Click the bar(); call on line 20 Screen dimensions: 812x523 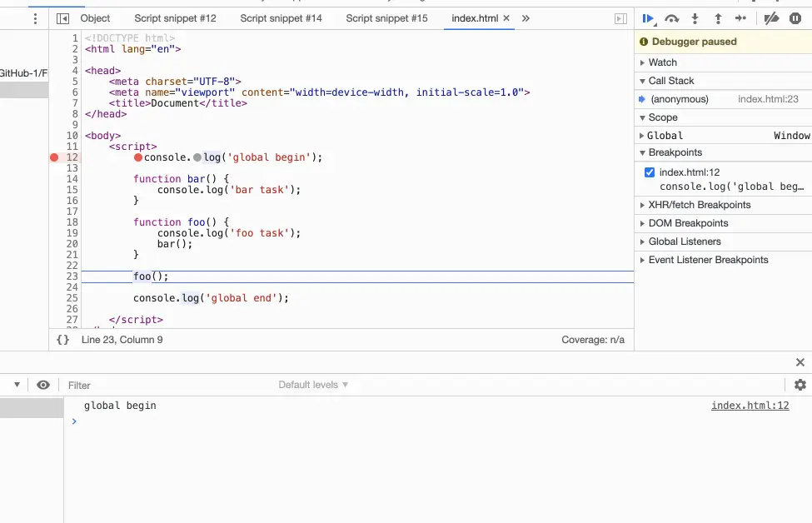175,244
